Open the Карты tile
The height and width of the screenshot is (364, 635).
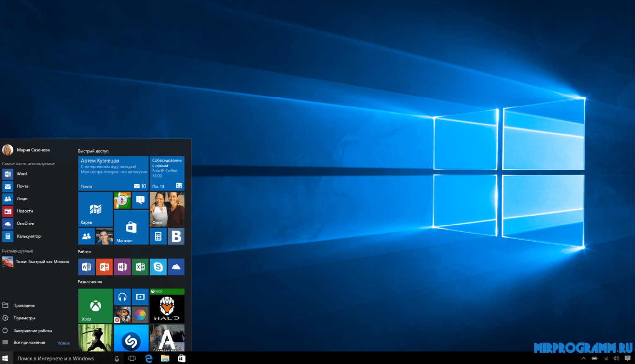click(95, 209)
